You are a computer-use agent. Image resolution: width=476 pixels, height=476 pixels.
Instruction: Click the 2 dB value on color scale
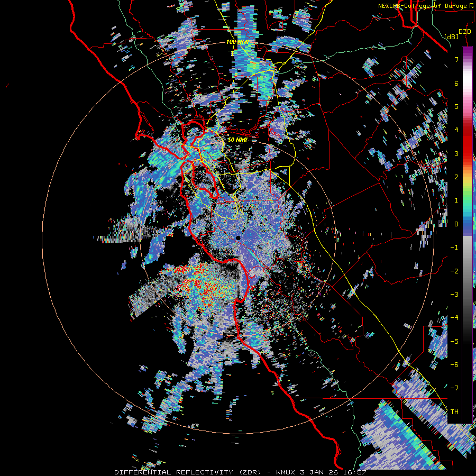point(456,177)
